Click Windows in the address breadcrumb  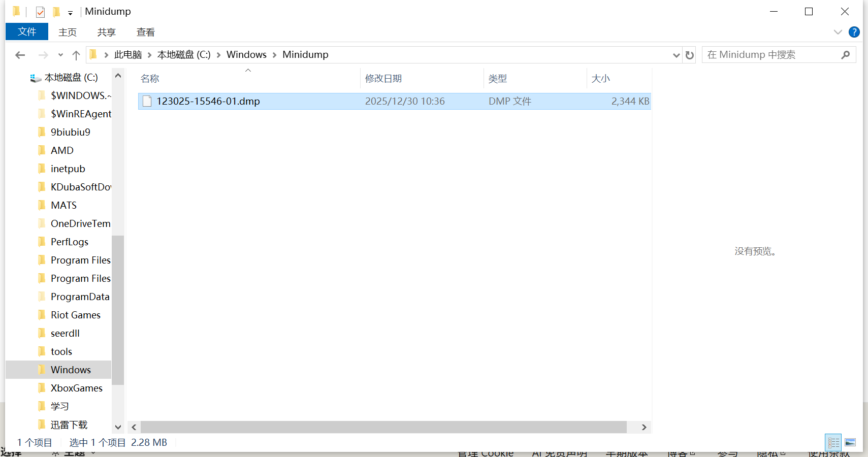pyautogui.click(x=246, y=55)
